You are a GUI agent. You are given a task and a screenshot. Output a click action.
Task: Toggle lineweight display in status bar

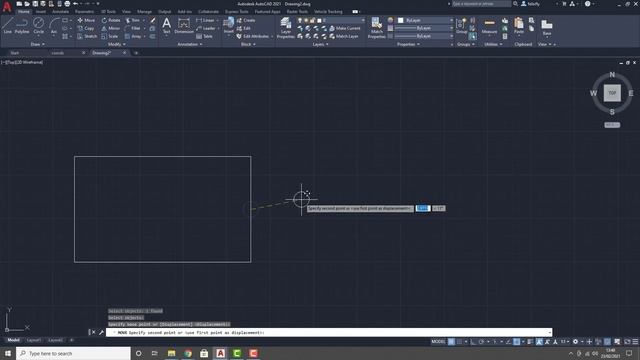click(x=530, y=342)
